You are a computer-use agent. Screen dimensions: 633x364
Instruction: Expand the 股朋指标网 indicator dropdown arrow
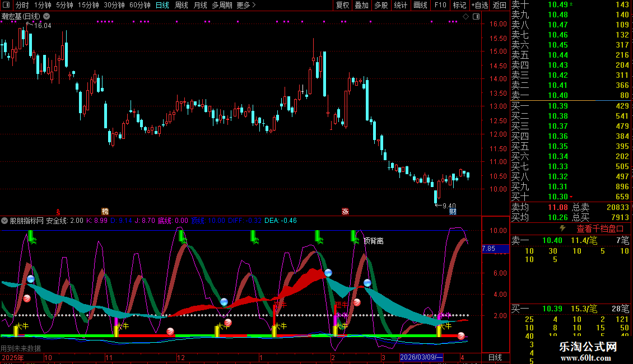click(x=5, y=220)
